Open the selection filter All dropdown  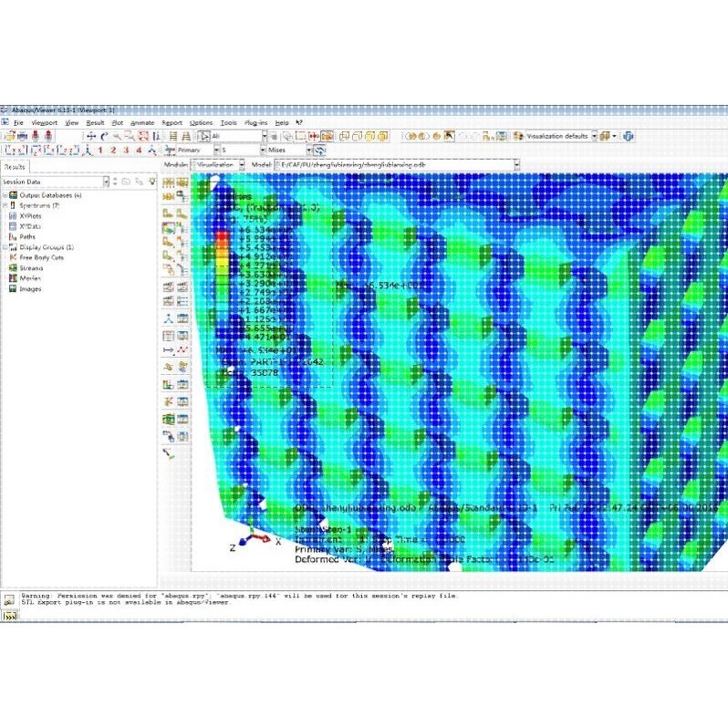(x=265, y=136)
